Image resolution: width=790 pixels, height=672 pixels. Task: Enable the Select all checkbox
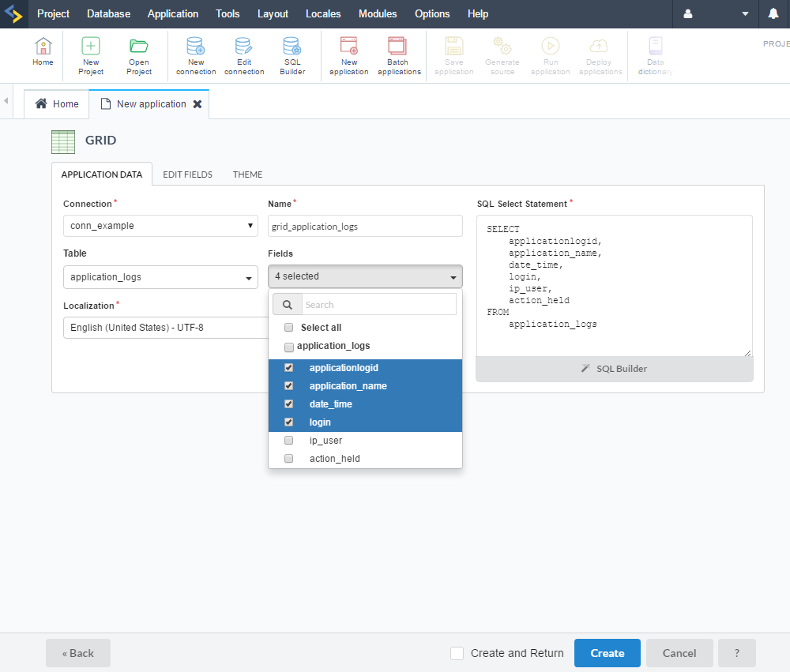click(x=289, y=328)
